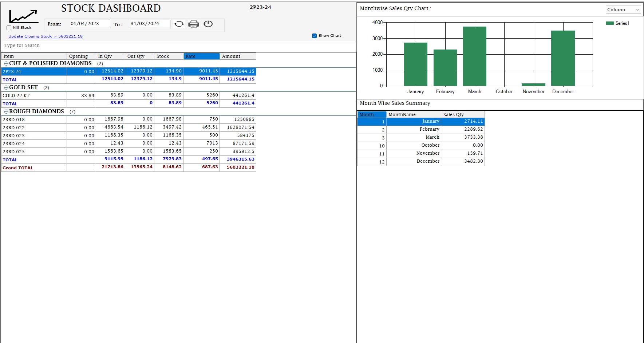
Task: Click the printer icon to print report
Action: (x=194, y=24)
